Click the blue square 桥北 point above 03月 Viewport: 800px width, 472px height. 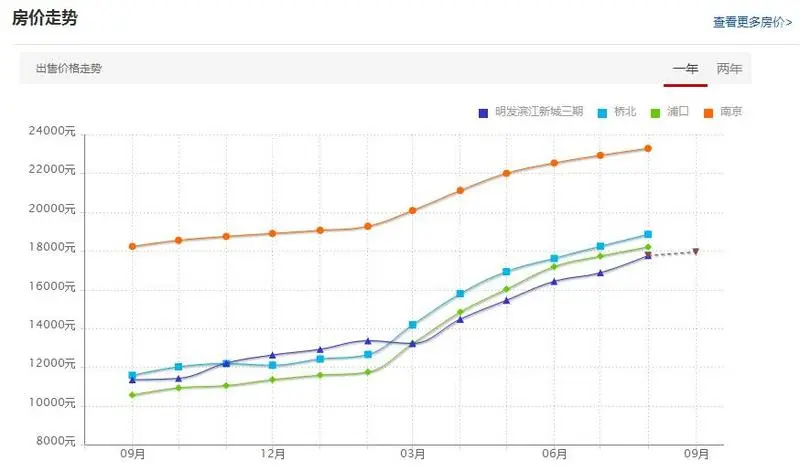click(413, 325)
